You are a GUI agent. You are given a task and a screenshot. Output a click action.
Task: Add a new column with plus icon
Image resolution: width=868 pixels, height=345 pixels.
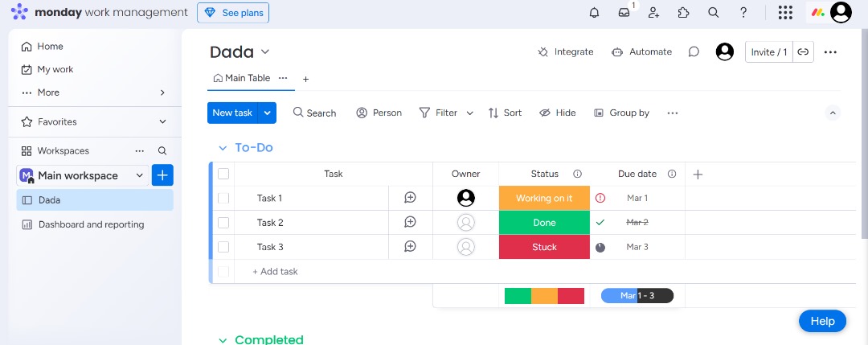tap(698, 175)
